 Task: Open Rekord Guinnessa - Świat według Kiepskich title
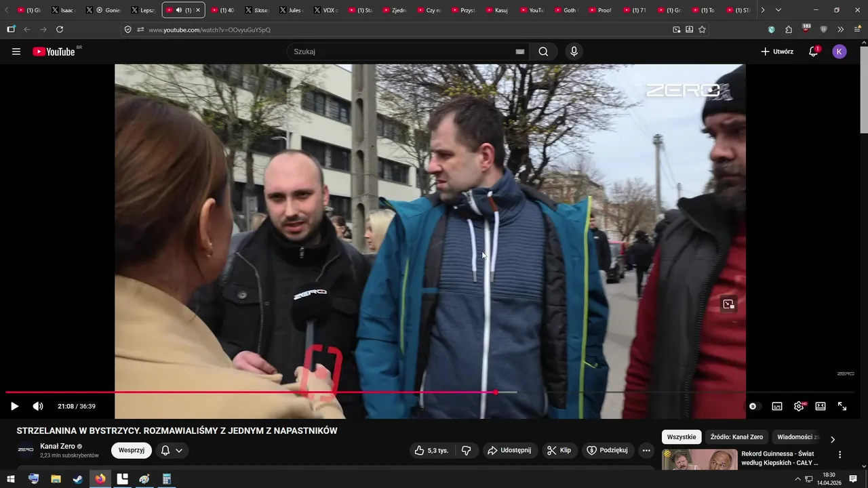(780, 458)
